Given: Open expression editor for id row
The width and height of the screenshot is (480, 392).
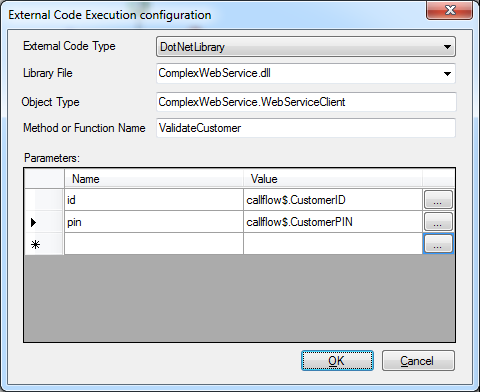Looking at the screenshot, I should point(438,200).
